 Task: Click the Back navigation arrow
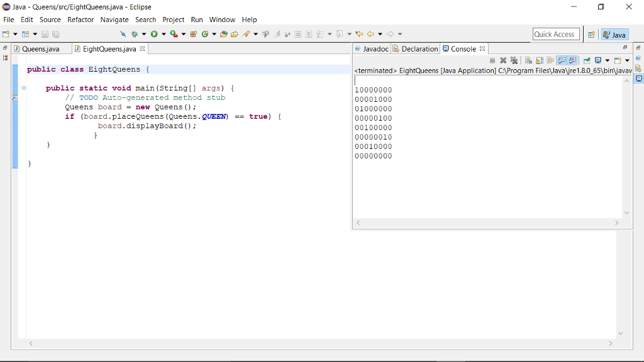coord(369,34)
